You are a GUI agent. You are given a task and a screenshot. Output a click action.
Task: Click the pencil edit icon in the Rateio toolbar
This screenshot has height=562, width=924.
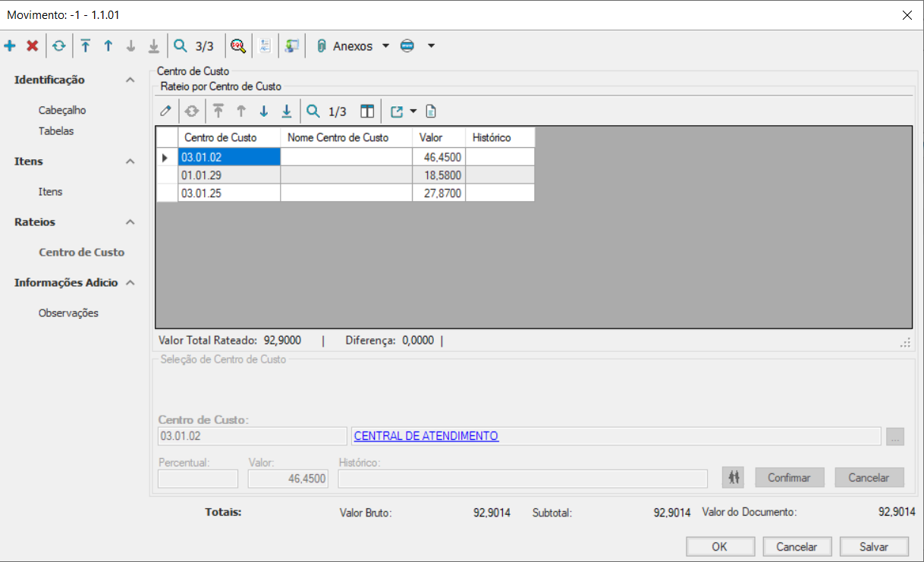(165, 111)
